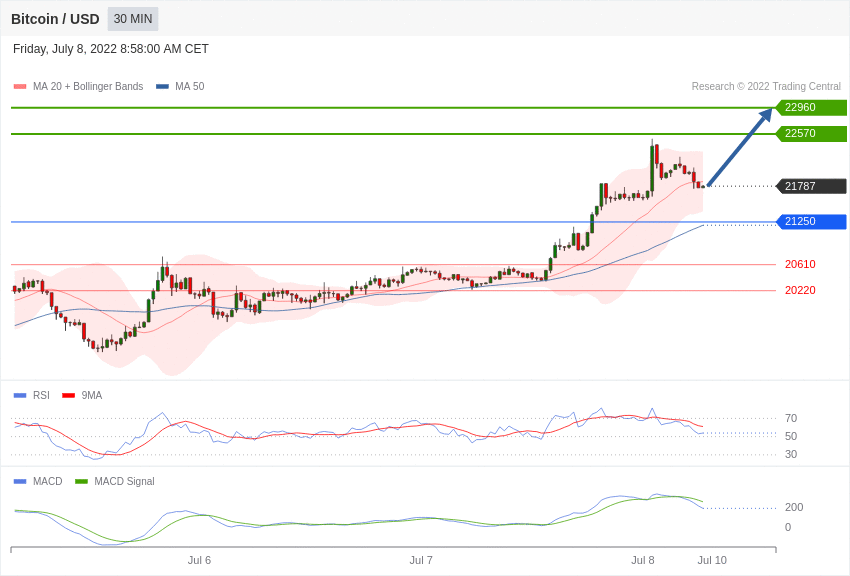Click the 20610 red support label
The height and width of the screenshot is (576, 850).
coord(800,264)
